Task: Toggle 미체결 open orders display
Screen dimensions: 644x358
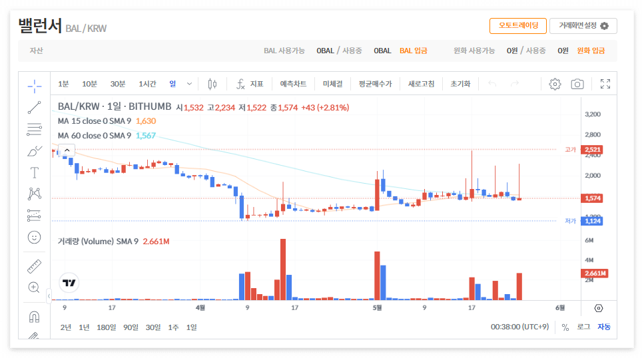Action: coord(333,84)
